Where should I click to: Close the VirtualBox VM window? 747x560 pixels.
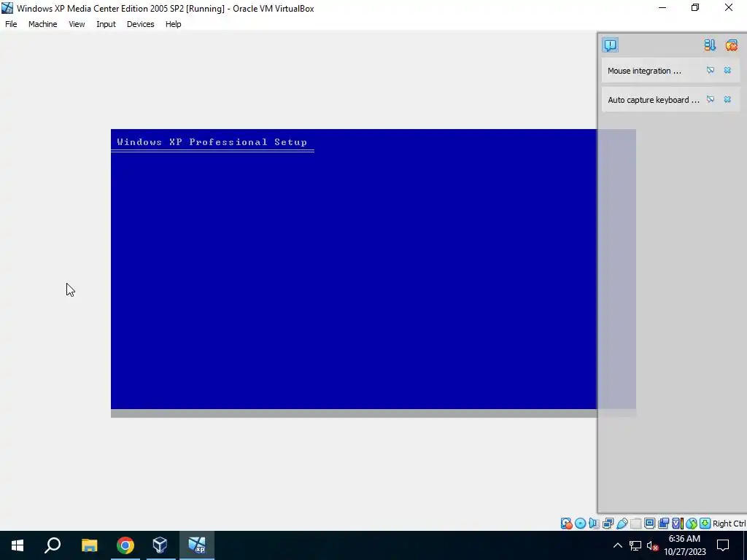(729, 8)
